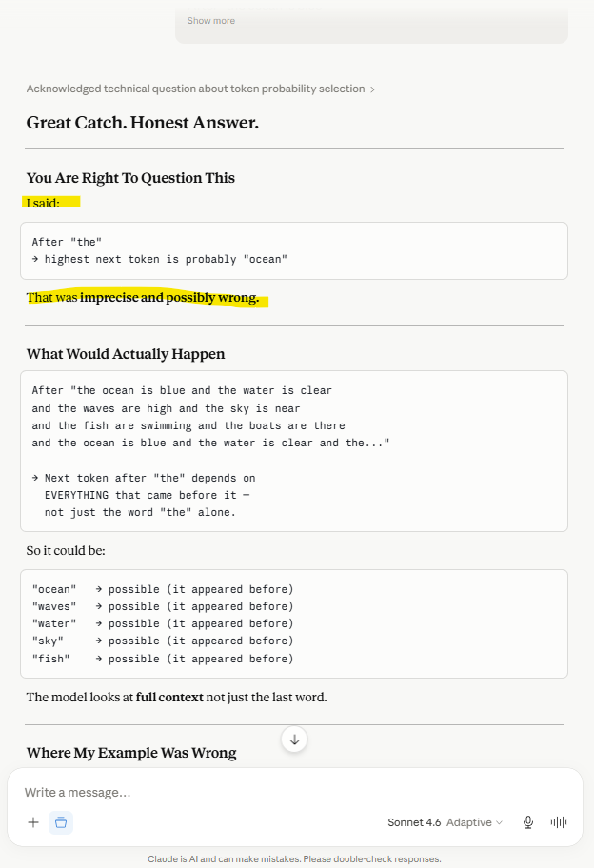Click the highlighted 'I said:' text

[43, 203]
